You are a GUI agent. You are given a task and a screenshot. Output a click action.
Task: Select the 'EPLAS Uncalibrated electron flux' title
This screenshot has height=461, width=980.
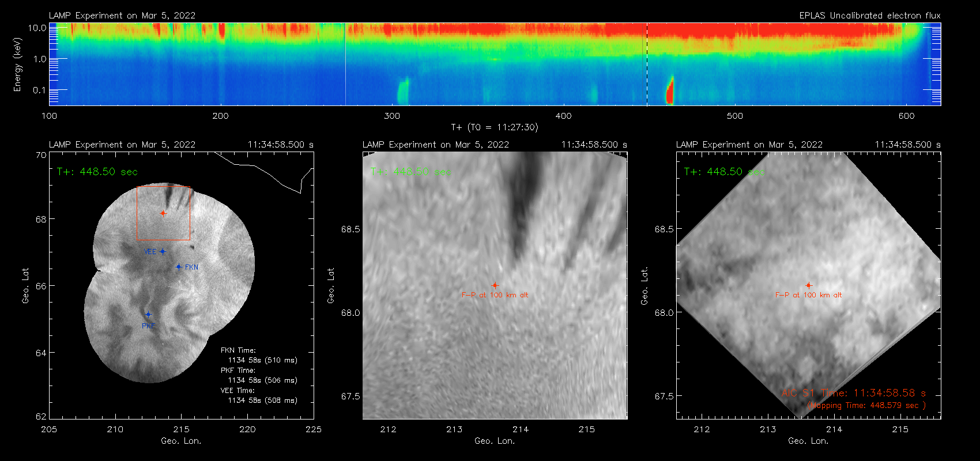pyautogui.click(x=870, y=16)
